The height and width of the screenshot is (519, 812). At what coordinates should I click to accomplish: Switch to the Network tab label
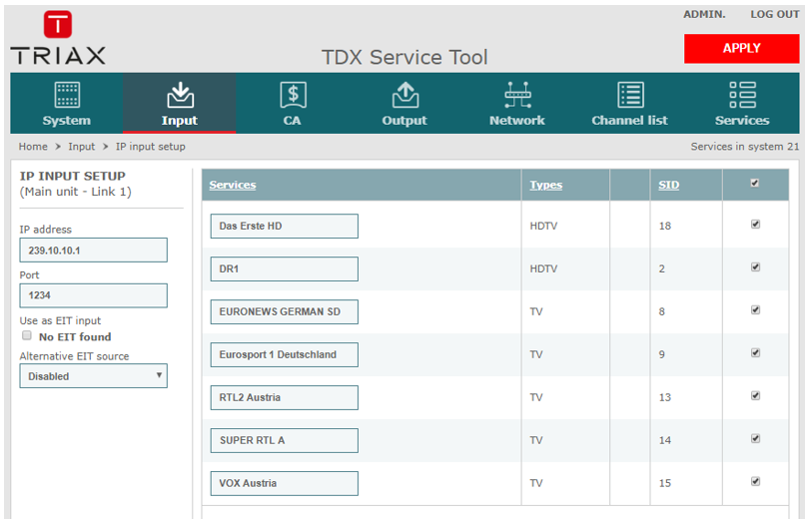point(517,121)
